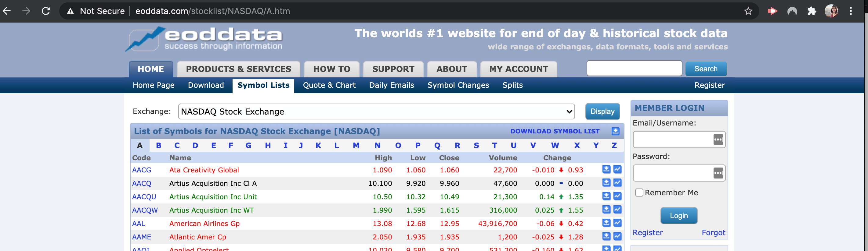Click the Not Secure warning icon
Viewport: 868px width, 251px height.
[x=70, y=12]
